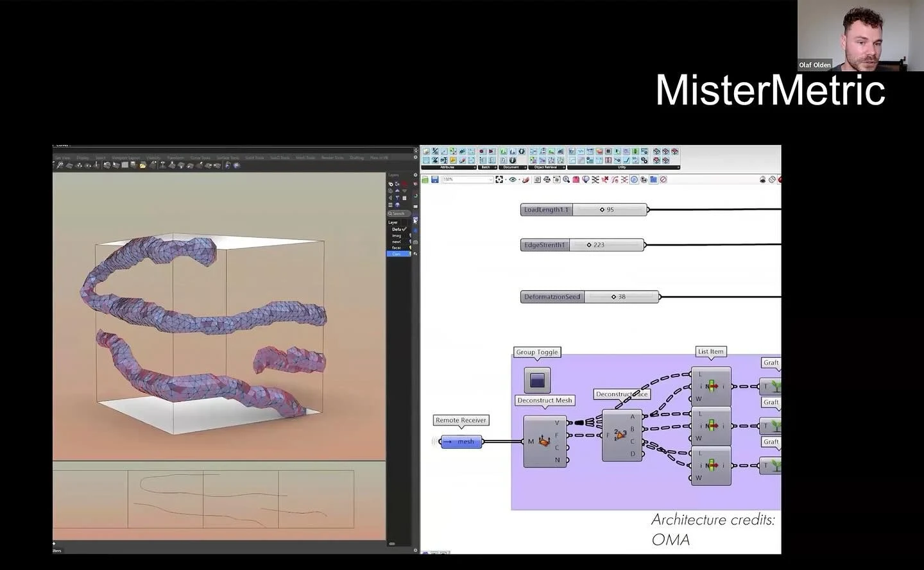
Task: Switch to the Curve Tools toolbar tab
Action: click(x=200, y=157)
